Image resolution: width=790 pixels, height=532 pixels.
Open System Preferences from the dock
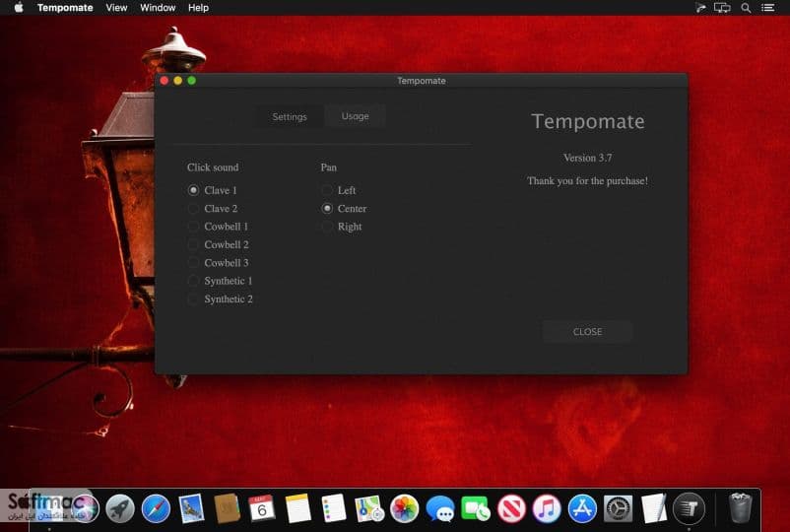click(x=619, y=508)
